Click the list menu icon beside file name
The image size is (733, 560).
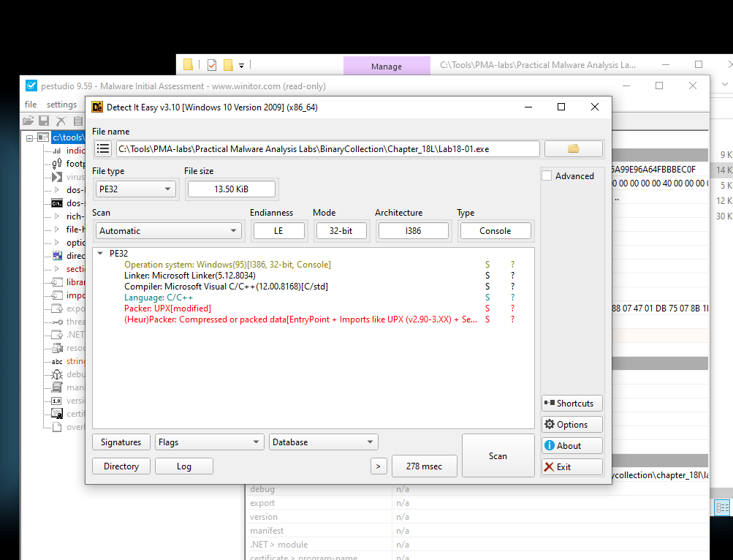click(103, 148)
